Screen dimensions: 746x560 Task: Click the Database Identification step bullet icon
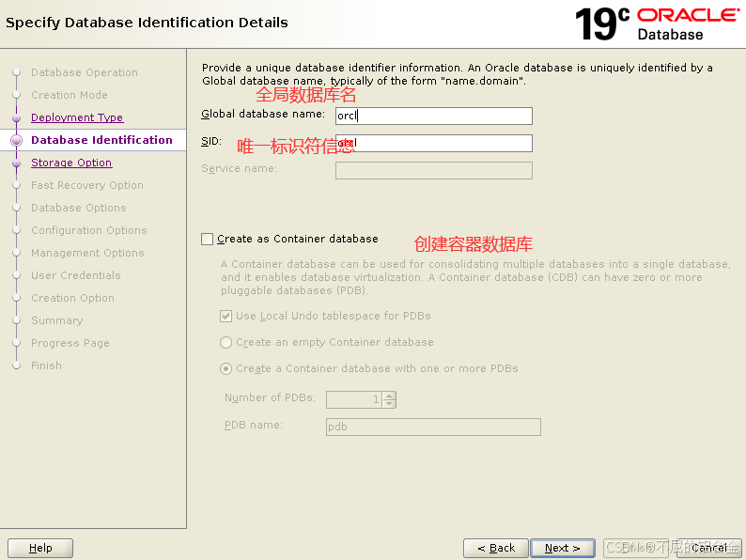tap(17, 140)
